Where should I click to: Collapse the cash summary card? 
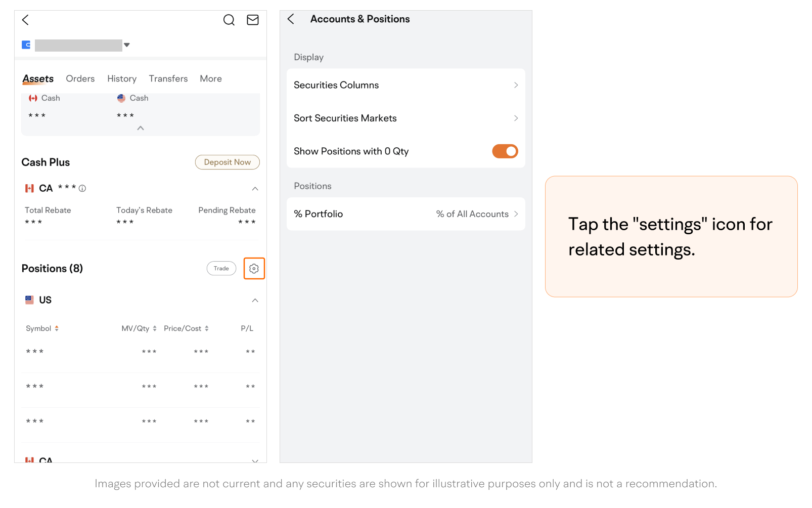[141, 129]
